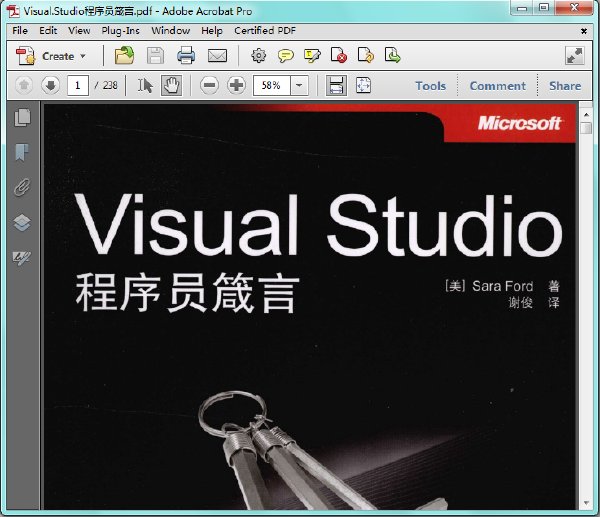Open the zoom level dropdown arrow

click(x=299, y=85)
